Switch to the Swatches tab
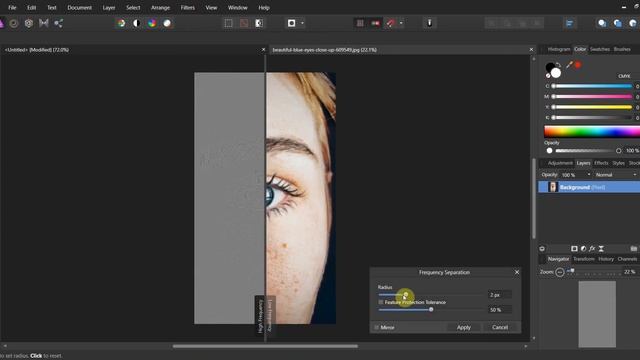This screenshot has height=360, width=640. [600, 49]
